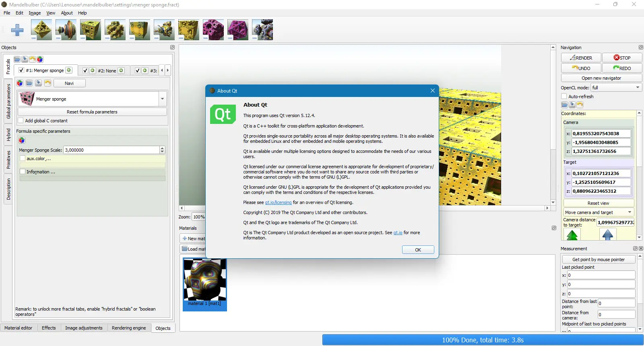This screenshot has width=644, height=346.
Task: Float the Navigation dock panel
Action: 641,47
